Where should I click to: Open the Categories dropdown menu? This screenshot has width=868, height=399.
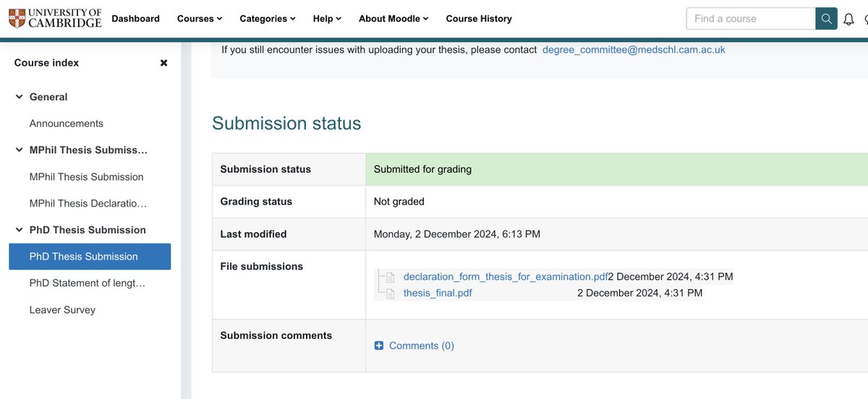268,19
